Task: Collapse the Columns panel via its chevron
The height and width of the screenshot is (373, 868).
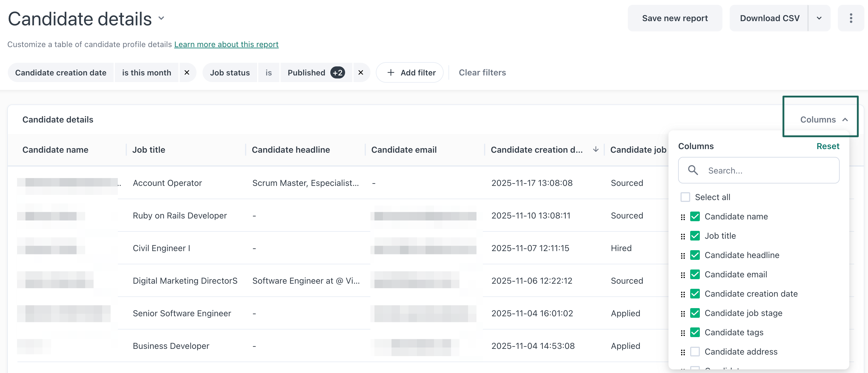Action: (845, 120)
